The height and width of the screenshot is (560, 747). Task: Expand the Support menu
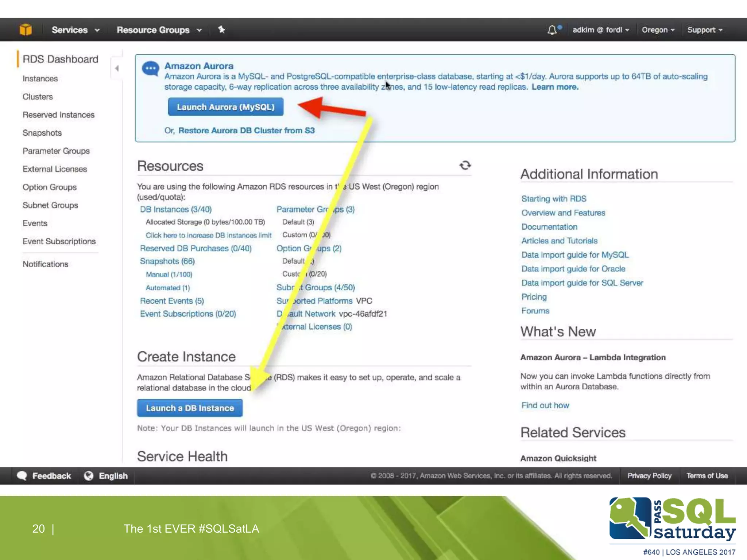click(x=704, y=30)
